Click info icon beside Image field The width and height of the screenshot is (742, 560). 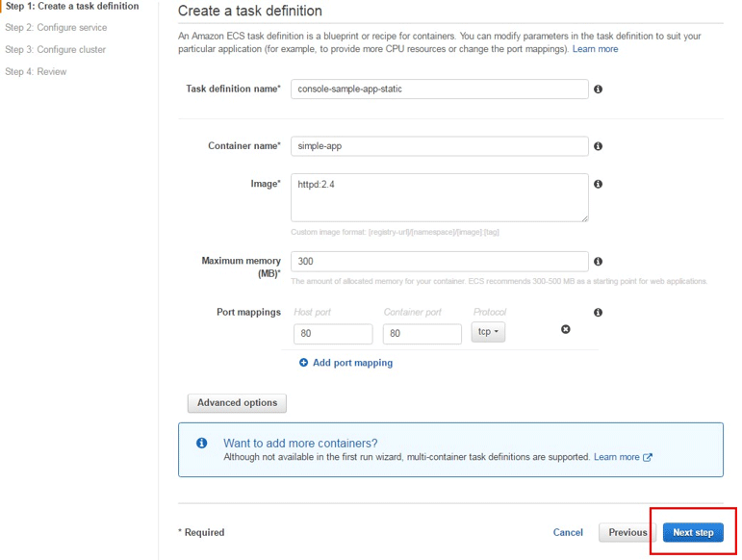(x=599, y=184)
